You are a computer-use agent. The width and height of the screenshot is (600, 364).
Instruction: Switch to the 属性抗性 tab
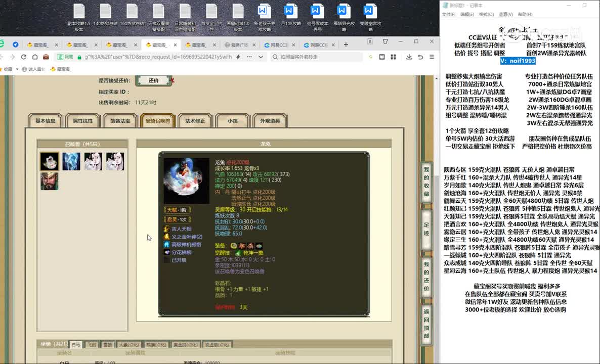pos(82,120)
